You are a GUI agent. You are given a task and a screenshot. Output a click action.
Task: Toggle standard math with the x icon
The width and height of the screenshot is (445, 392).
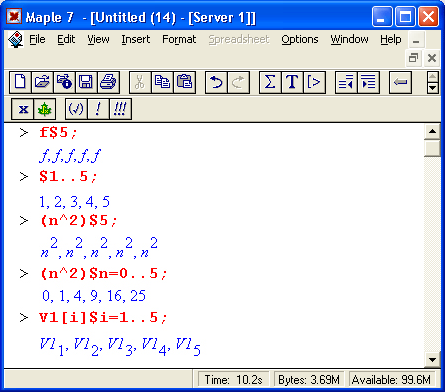point(23,109)
